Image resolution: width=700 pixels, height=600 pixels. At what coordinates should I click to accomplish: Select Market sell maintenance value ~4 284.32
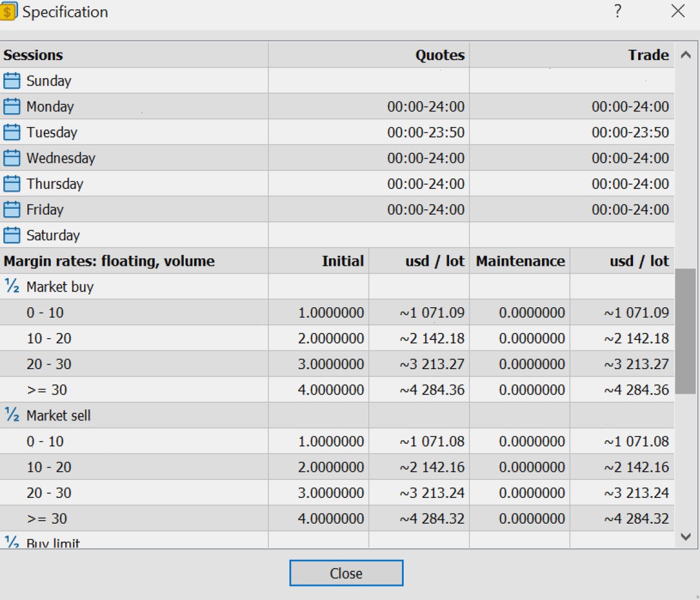click(636, 518)
